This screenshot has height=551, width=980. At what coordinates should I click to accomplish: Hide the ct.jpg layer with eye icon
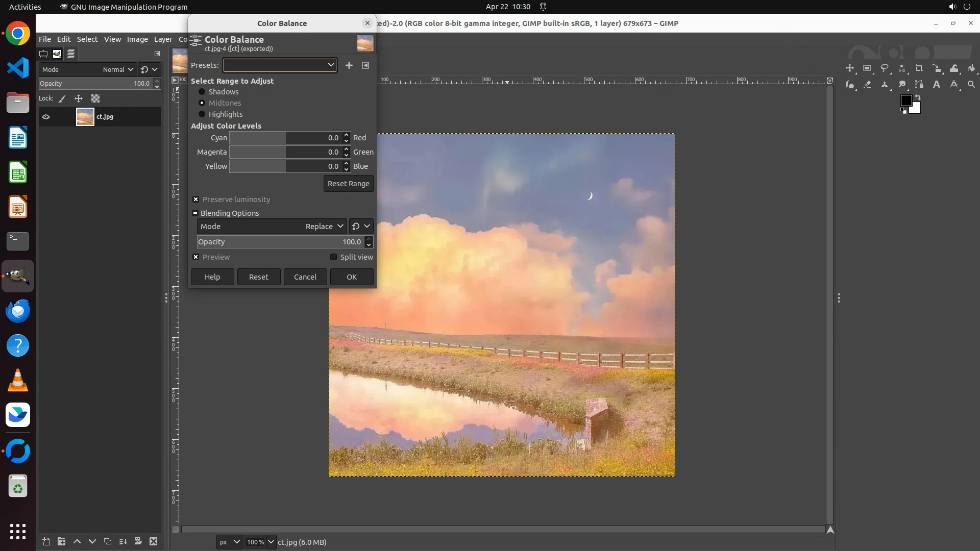pos(46,117)
